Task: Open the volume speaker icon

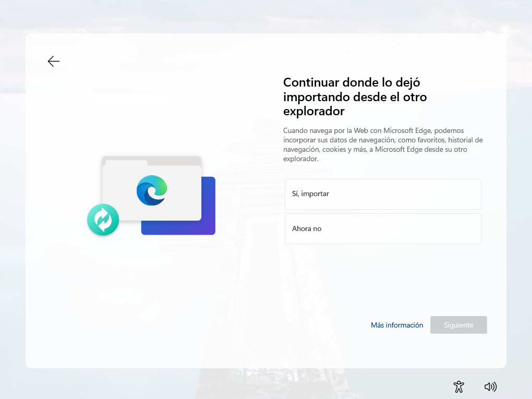Action: (x=490, y=386)
